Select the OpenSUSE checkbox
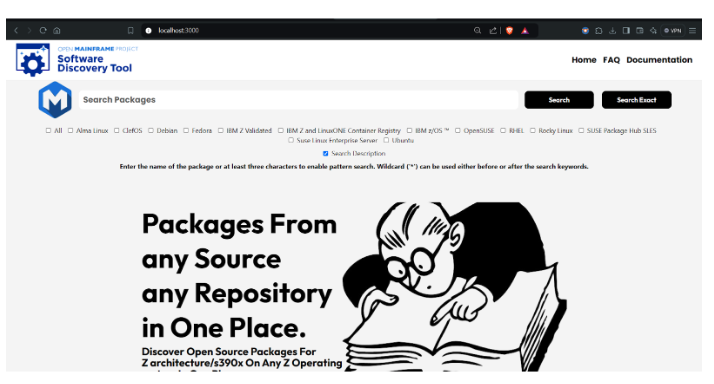The image size is (714, 384). click(458, 131)
